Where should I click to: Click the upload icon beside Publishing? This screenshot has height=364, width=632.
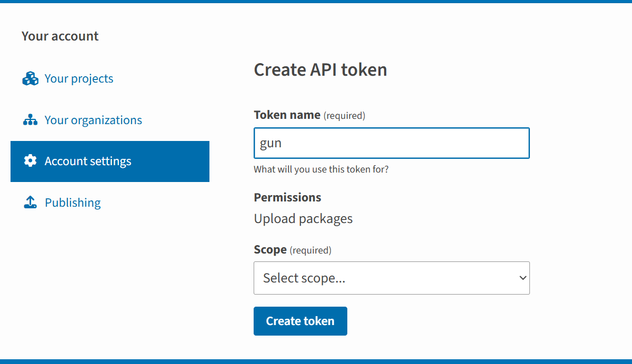coord(31,203)
